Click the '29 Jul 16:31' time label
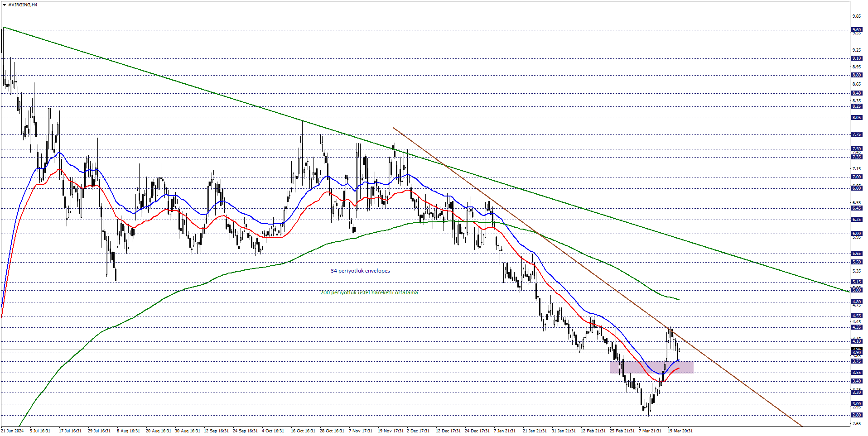The height and width of the screenshot is (436, 868). click(99, 431)
